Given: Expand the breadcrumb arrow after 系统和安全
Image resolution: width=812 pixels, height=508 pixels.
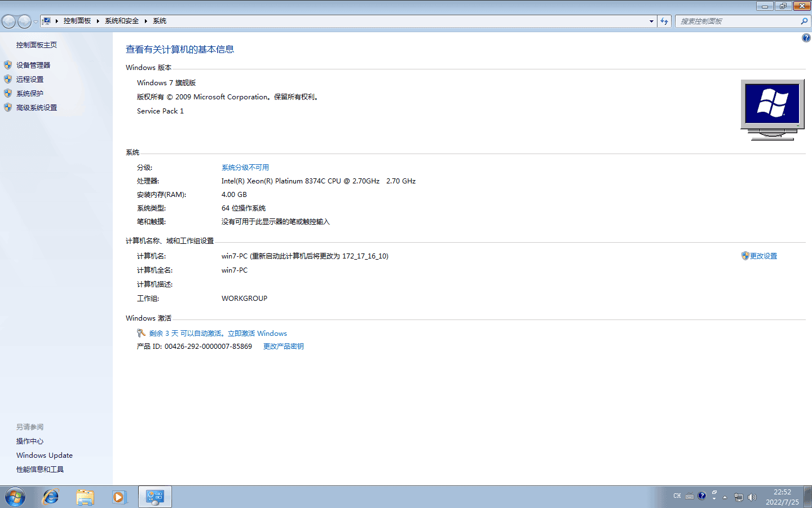Looking at the screenshot, I should click(x=145, y=21).
